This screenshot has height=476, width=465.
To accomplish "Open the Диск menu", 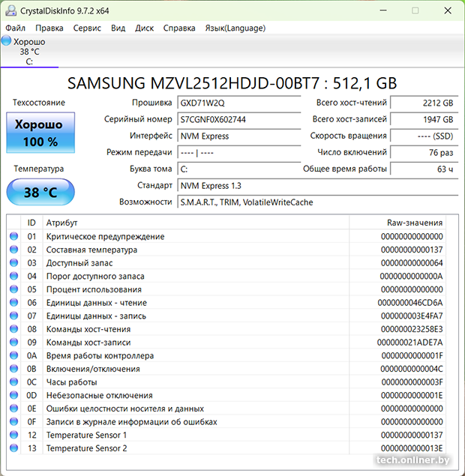I will (145, 28).
